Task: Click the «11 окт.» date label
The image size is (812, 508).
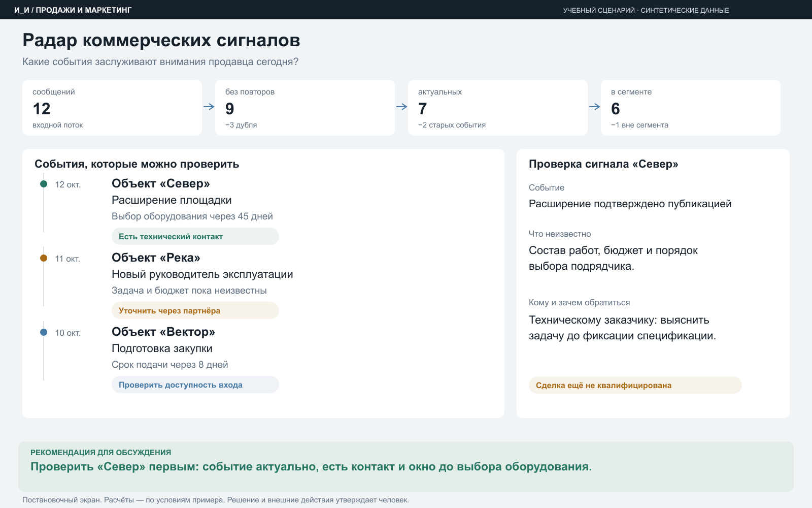Action: (67, 259)
